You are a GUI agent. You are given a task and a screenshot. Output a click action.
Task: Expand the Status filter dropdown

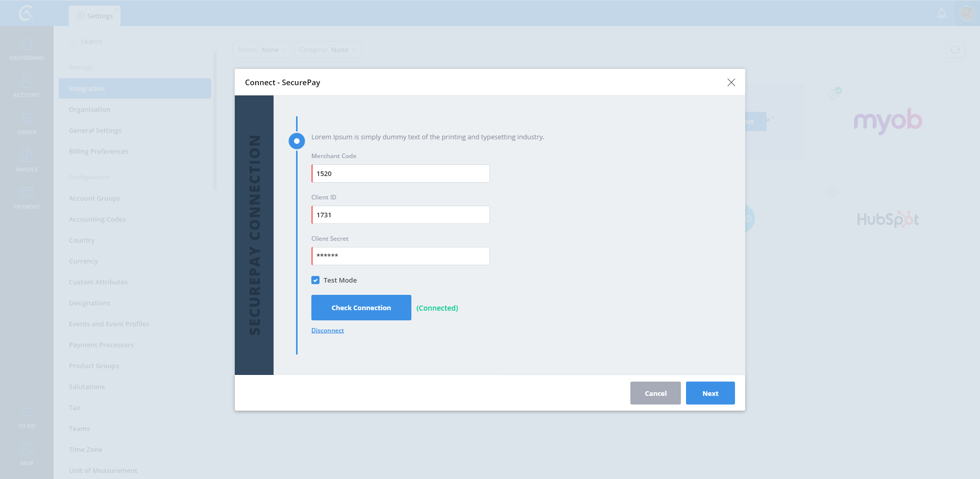tap(262, 49)
